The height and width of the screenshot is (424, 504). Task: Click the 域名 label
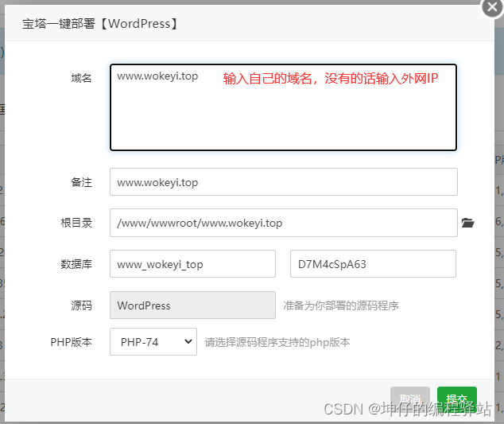tap(81, 78)
